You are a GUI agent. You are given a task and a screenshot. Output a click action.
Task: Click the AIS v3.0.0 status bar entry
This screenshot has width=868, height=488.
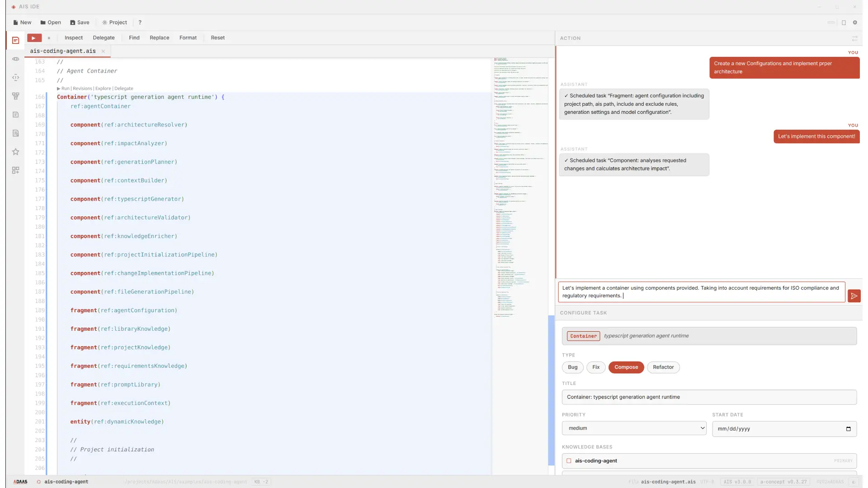tap(737, 482)
